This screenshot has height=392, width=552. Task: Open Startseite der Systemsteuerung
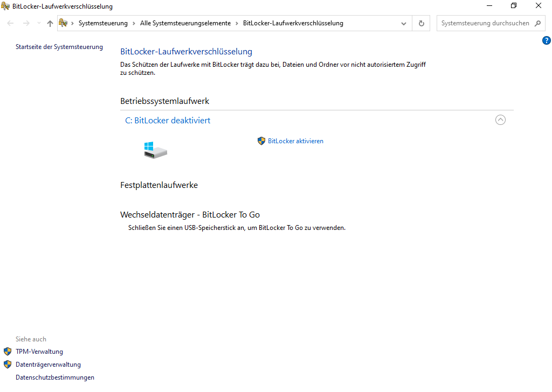[59, 47]
